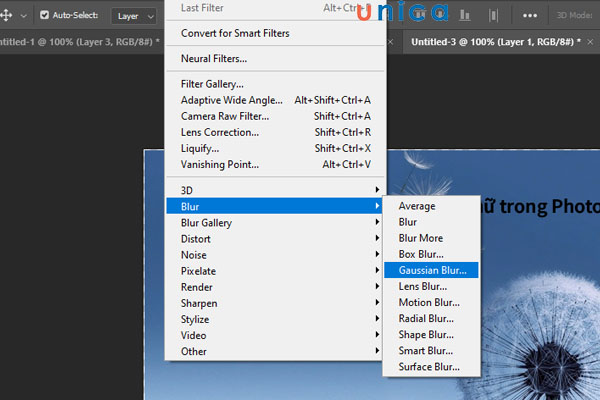Open the highlighted Gaussian Blur option

[x=431, y=270]
